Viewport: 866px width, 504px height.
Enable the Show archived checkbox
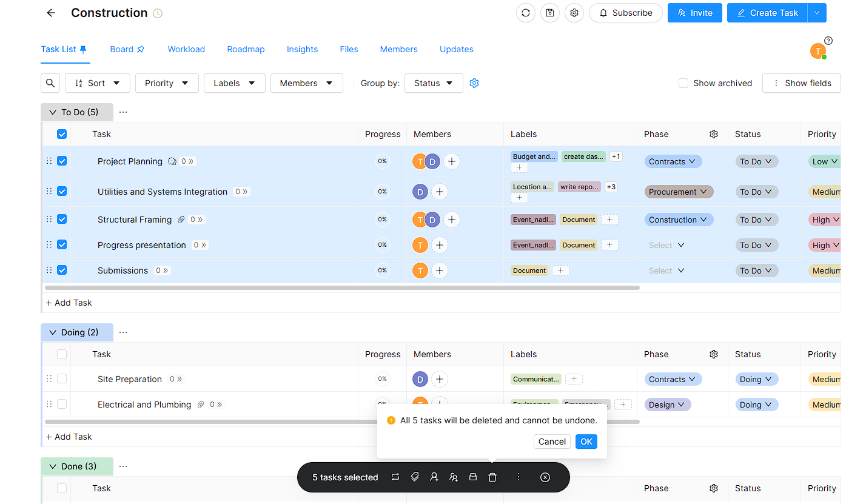click(683, 83)
